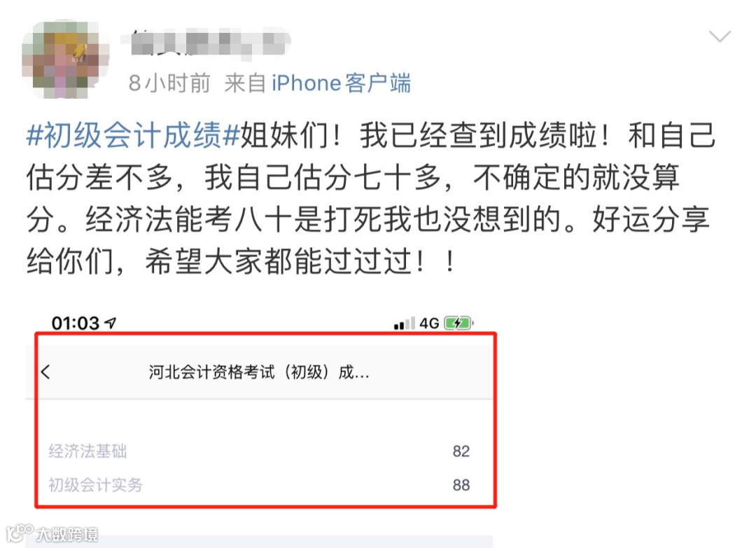
Task: Open the #初级会计成绩# hashtag topic
Action: pyautogui.click(x=133, y=135)
